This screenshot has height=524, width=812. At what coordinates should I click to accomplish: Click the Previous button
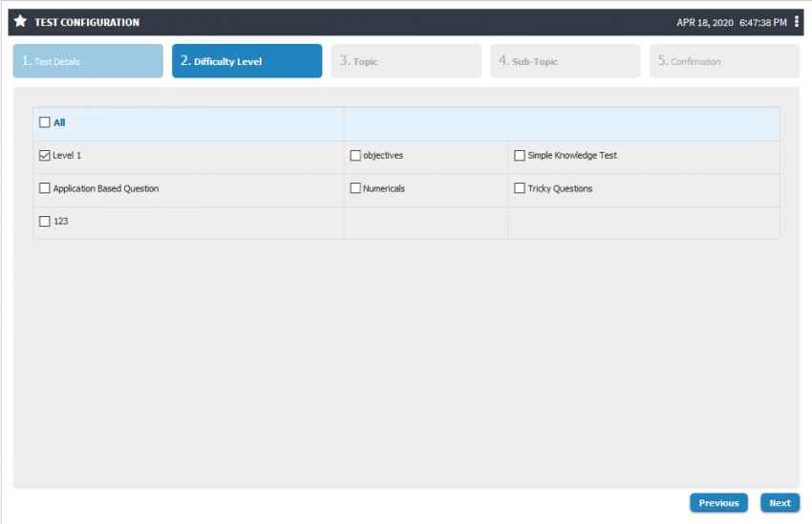point(718,503)
